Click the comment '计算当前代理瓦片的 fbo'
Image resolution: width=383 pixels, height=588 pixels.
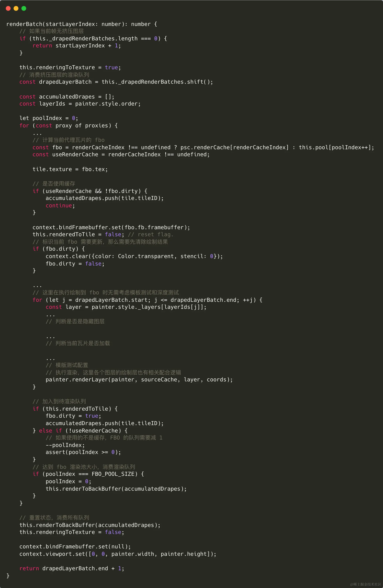(69, 140)
